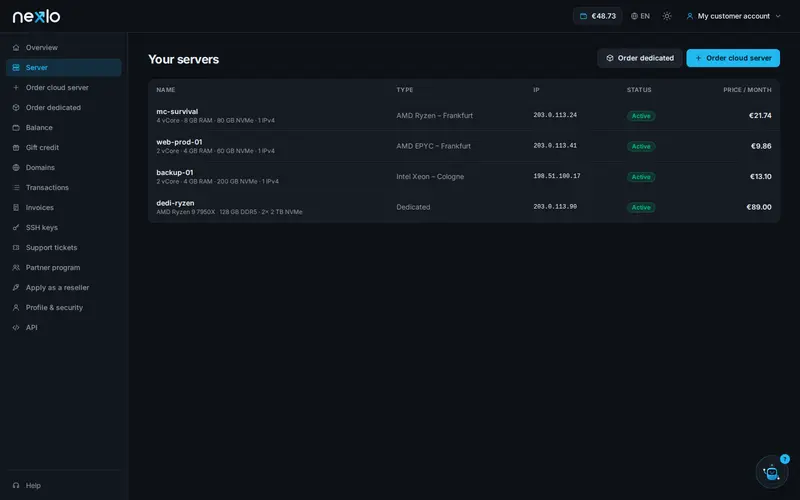Go to SSH keys
The width and height of the screenshot is (800, 500).
point(64,228)
